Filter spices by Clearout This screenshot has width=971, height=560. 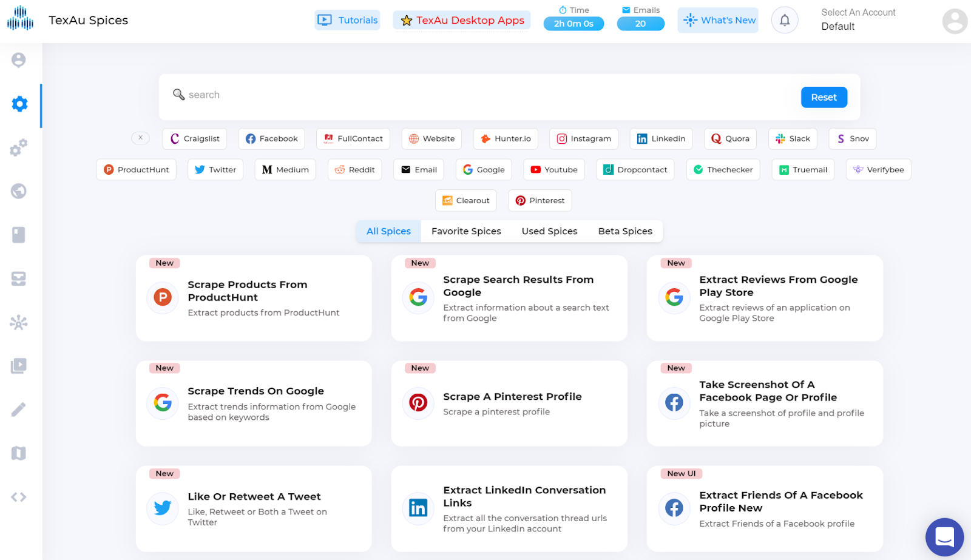pyautogui.click(x=466, y=200)
